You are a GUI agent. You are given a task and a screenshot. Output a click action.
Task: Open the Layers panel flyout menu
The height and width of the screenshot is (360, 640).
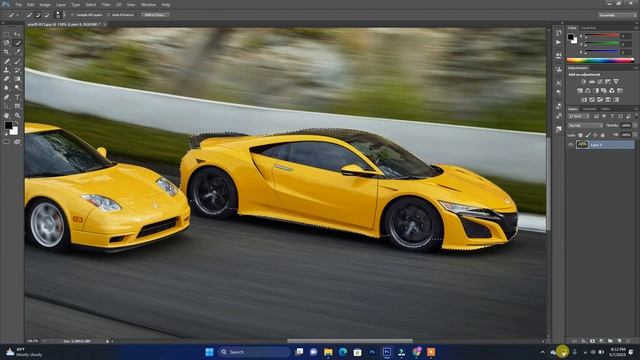coord(636,109)
